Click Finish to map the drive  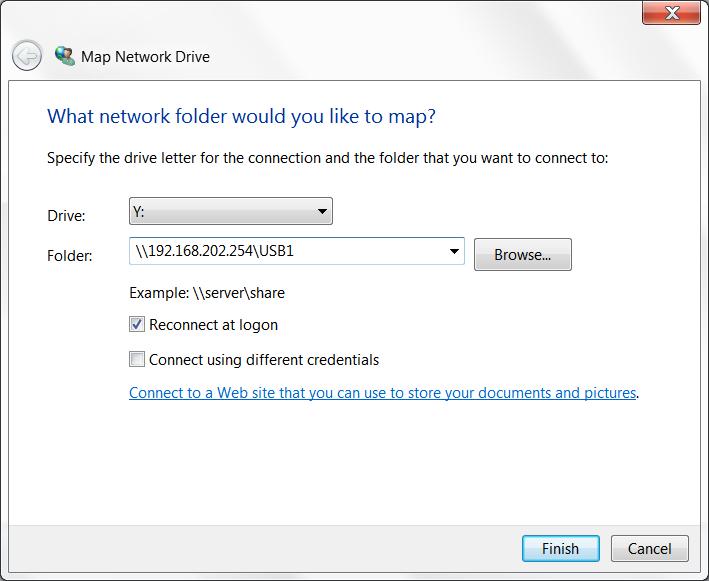pyautogui.click(x=560, y=548)
